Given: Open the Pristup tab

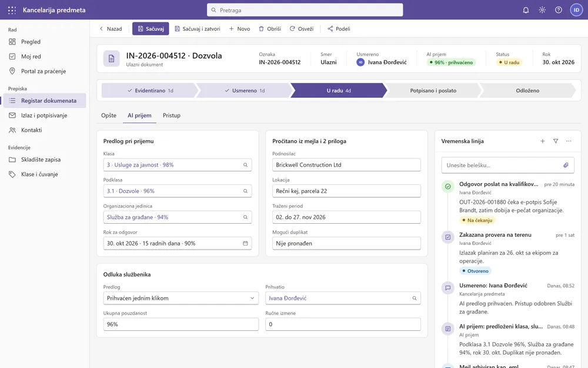Looking at the screenshot, I should tap(171, 115).
